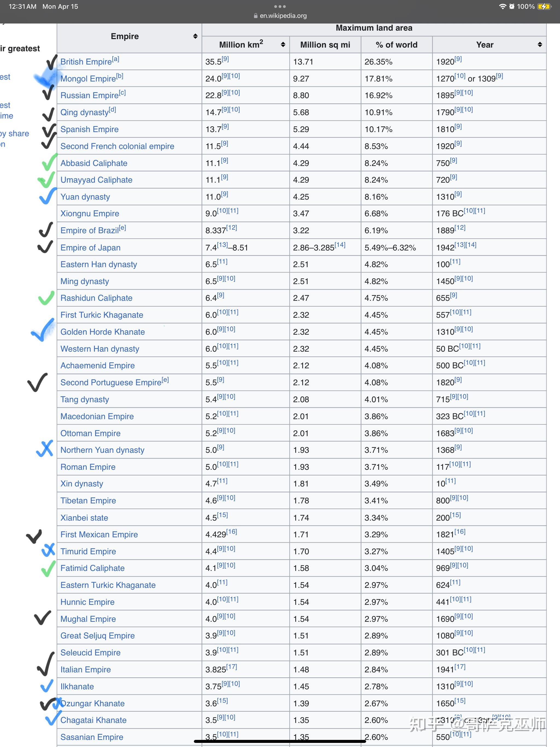This screenshot has height=747, width=560.
Task: Sort table by Empire column arrows
Action: pos(195,36)
